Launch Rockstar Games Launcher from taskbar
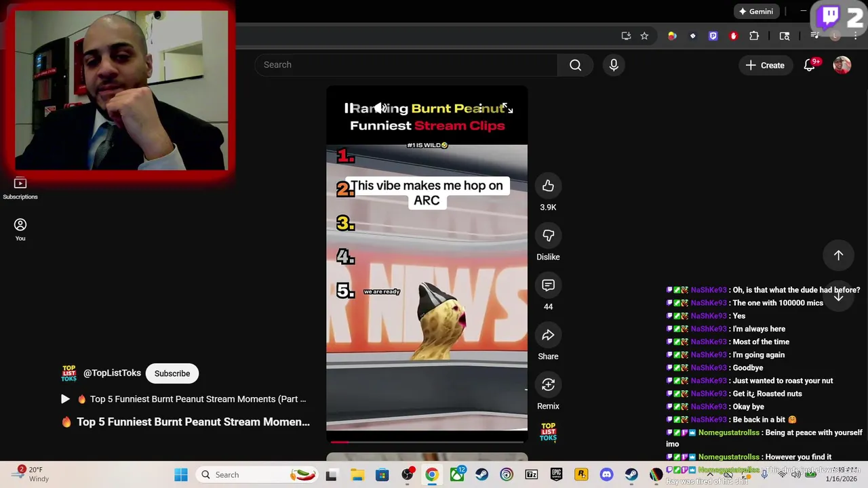Screen dimensions: 868x488 [x=581, y=475]
